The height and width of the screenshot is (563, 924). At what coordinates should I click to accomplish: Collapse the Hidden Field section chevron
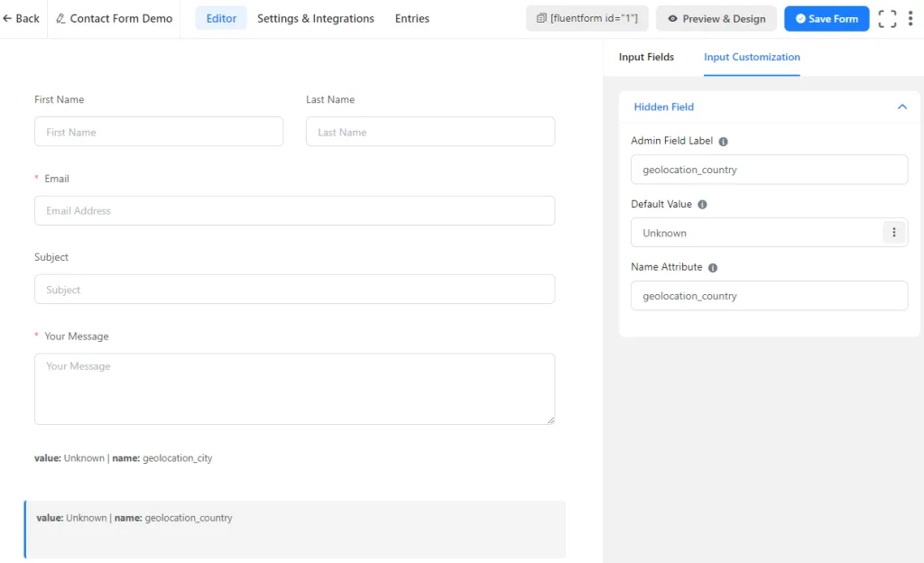[x=901, y=107]
